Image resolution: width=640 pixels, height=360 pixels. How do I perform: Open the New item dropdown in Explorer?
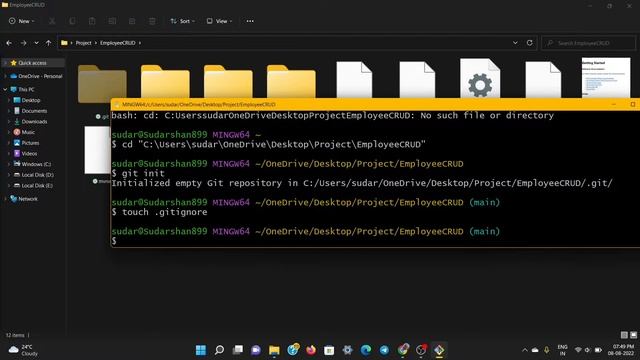tap(22, 21)
